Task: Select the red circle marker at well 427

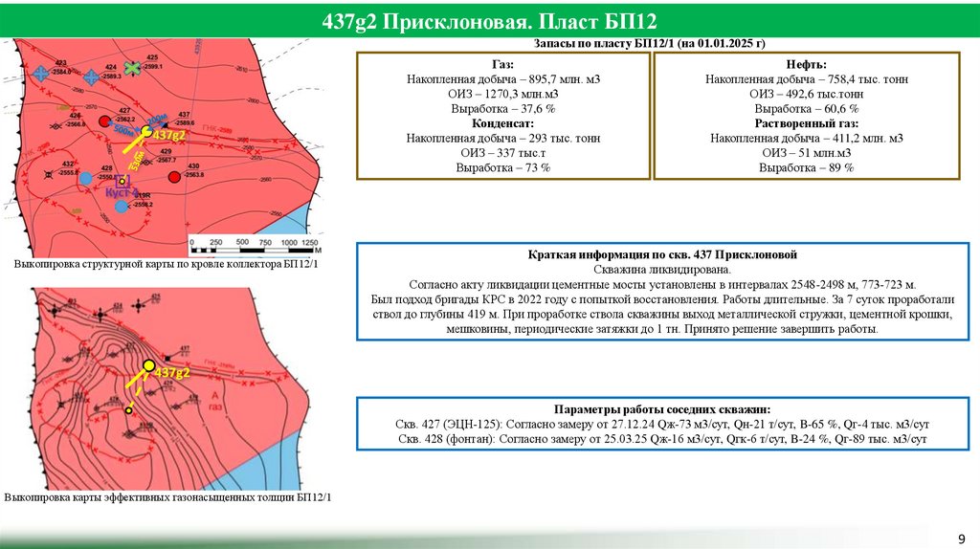Action: click(105, 121)
